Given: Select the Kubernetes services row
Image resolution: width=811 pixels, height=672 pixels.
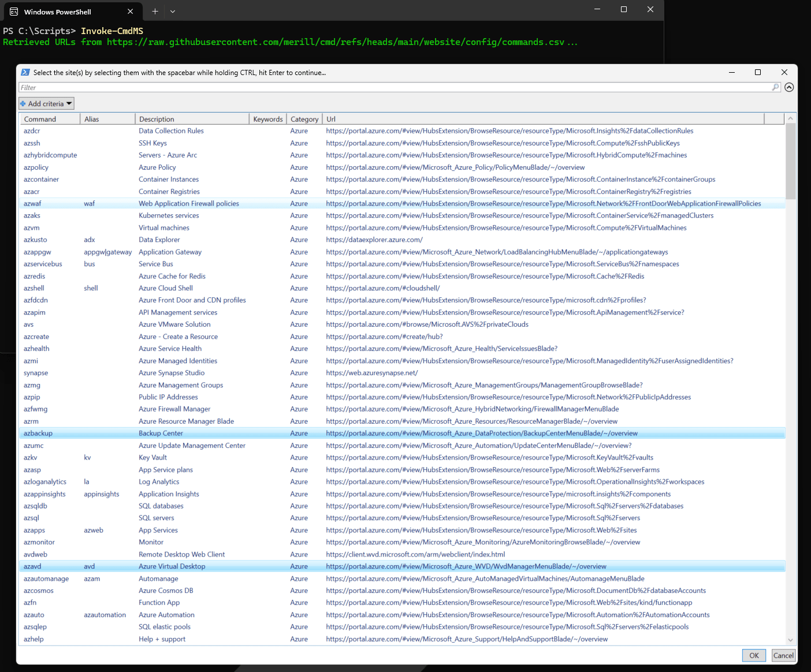Looking at the screenshot, I should [402, 215].
